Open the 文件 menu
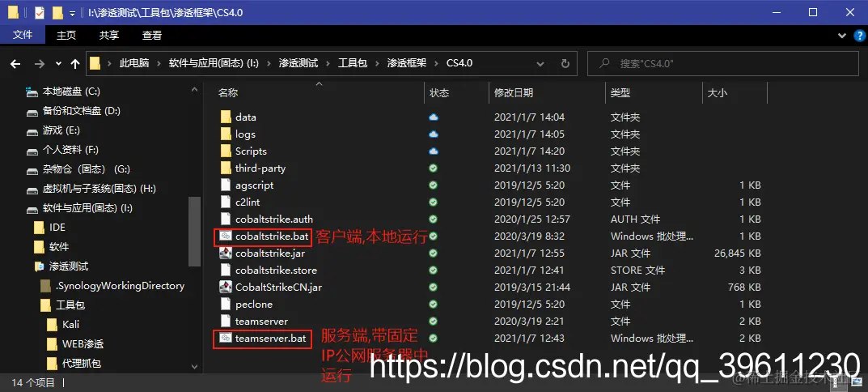Viewport: 868px width, 392px height. pos(23,35)
